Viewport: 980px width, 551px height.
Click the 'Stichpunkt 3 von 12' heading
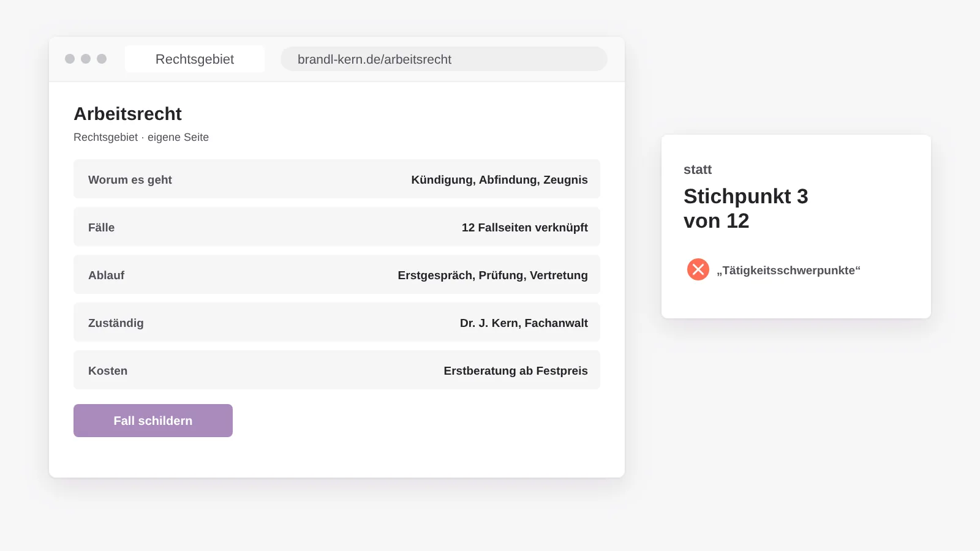(746, 208)
